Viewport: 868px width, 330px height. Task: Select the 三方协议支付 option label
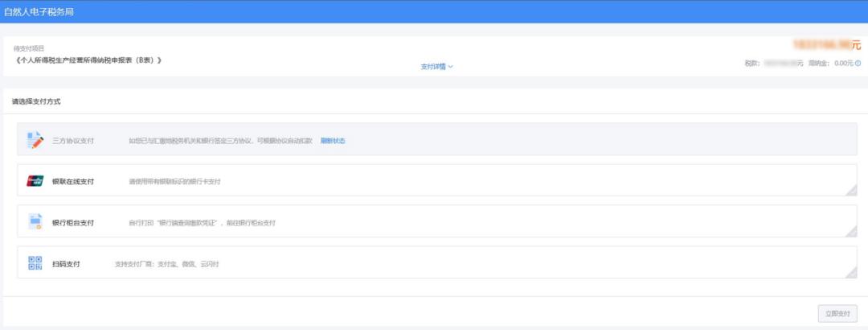click(x=73, y=141)
